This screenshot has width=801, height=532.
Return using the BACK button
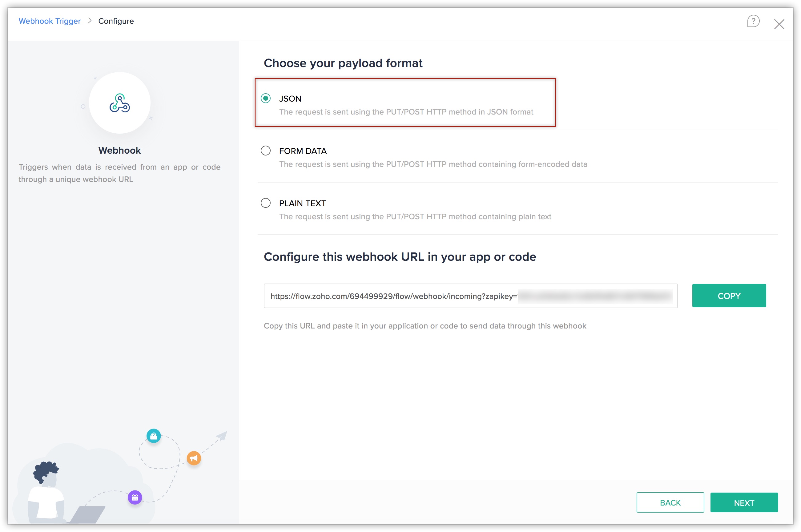pyautogui.click(x=670, y=502)
